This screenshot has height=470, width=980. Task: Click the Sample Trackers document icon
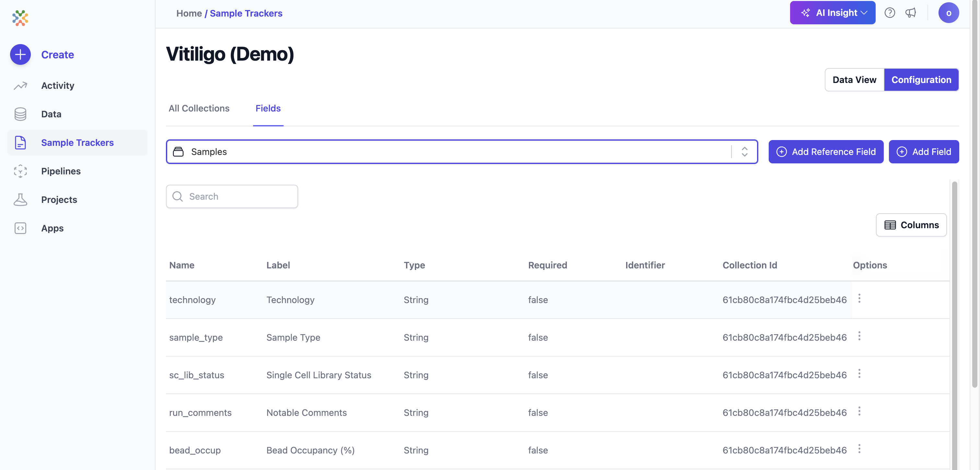[x=20, y=143]
